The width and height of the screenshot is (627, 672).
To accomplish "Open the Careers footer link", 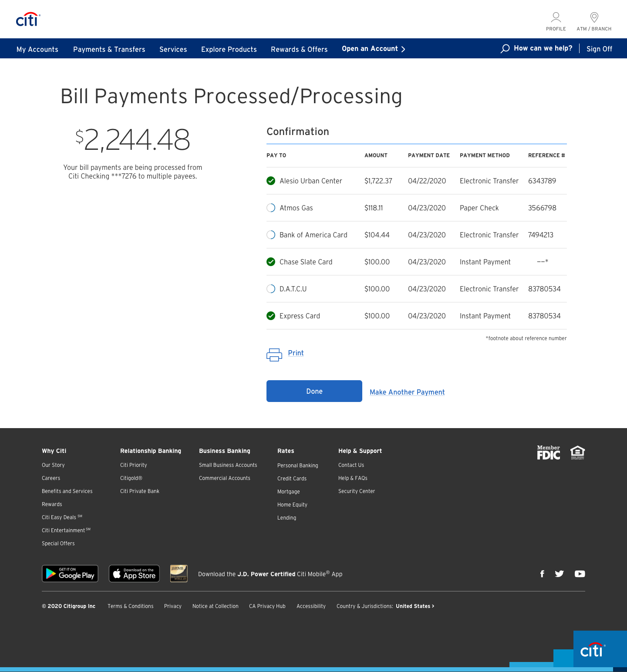I will (x=51, y=478).
